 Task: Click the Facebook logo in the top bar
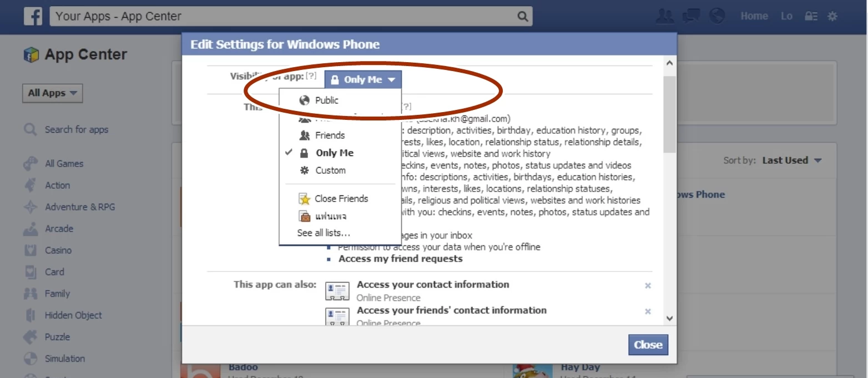click(33, 17)
